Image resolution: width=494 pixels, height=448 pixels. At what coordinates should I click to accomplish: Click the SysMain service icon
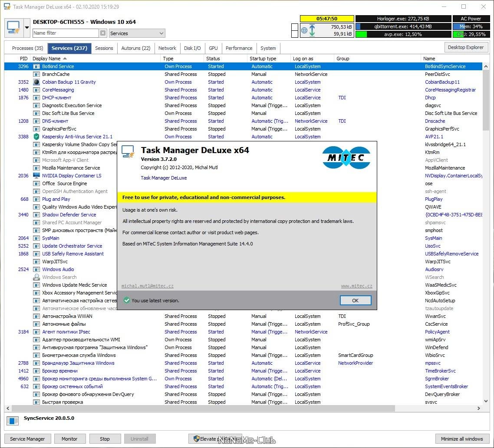[36, 238]
